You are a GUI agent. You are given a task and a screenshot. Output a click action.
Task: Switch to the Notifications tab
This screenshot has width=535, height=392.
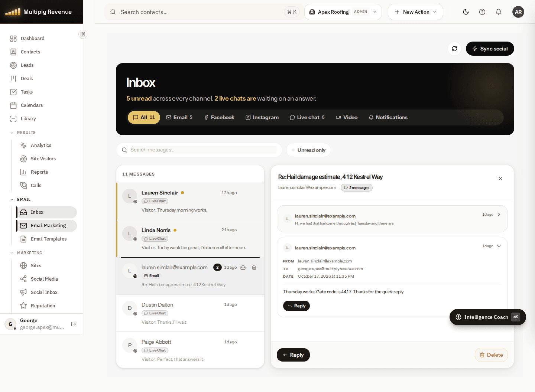(x=388, y=117)
